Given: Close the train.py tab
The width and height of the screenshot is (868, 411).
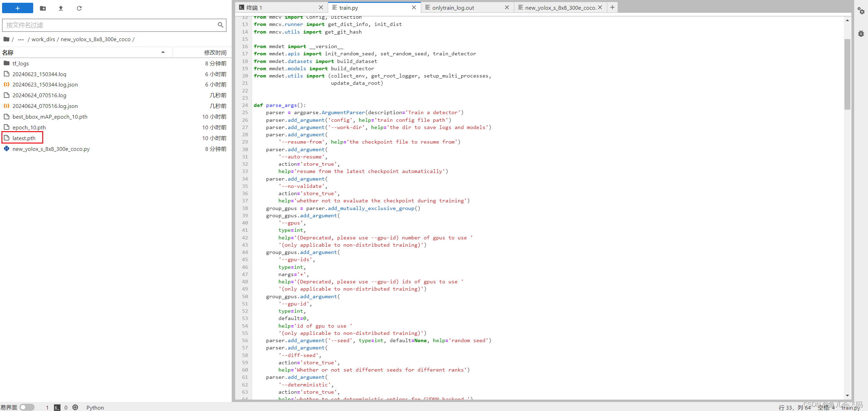Looking at the screenshot, I should point(414,7).
